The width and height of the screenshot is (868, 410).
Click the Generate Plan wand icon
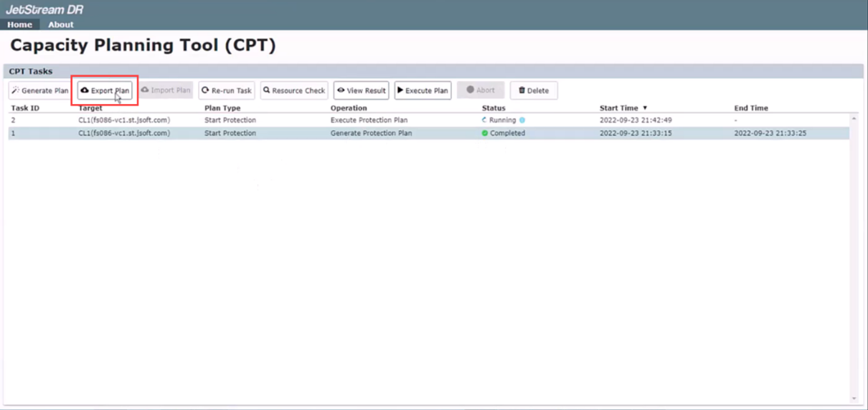pyautogui.click(x=15, y=90)
